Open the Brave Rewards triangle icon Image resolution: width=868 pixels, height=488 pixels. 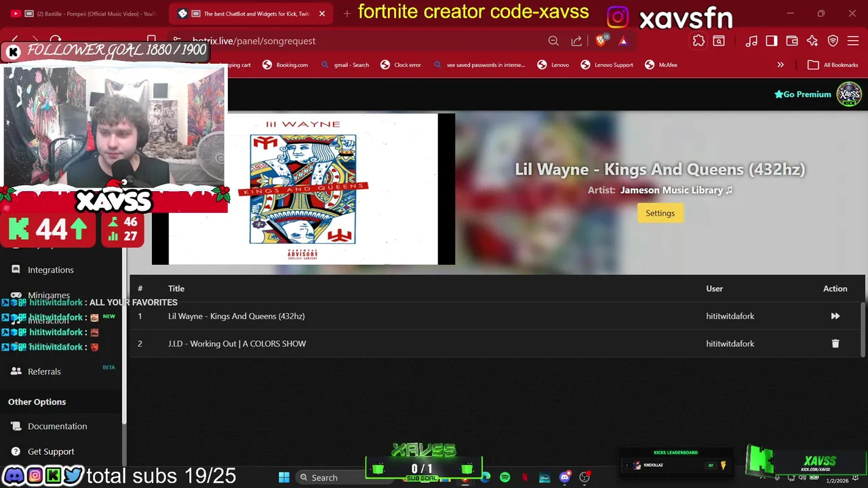tap(623, 41)
